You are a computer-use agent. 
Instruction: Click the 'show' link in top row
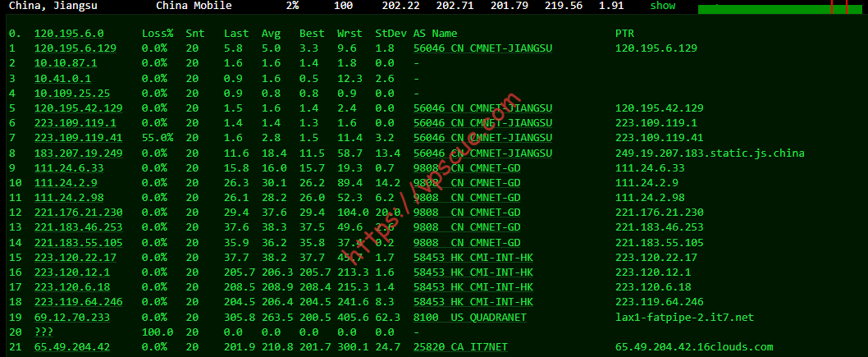click(663, 6)
